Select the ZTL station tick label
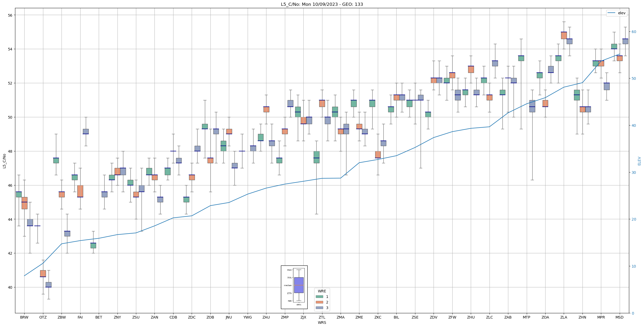Viewport: 644px width, 327px height. click(322, 317)
